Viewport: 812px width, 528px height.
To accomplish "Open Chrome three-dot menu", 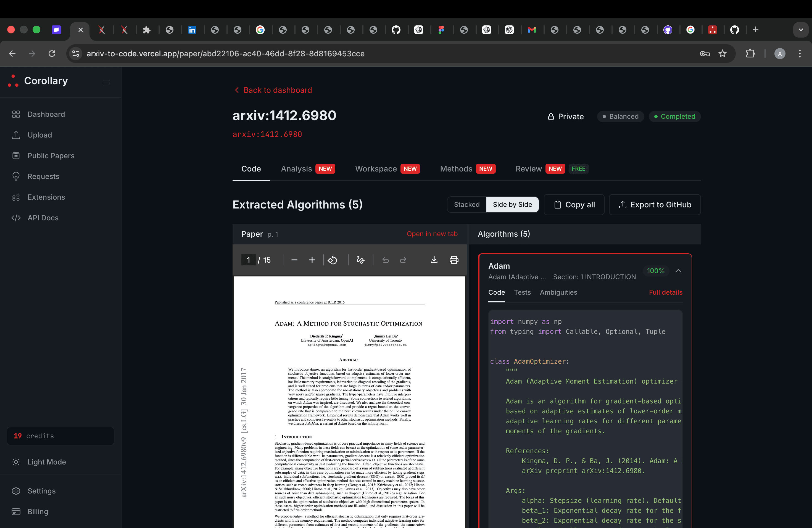I will 800,54.
